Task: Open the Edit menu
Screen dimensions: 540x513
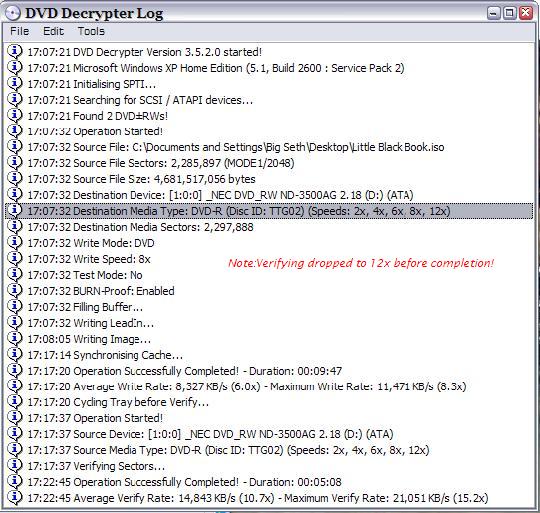Action: click(53, 31)
